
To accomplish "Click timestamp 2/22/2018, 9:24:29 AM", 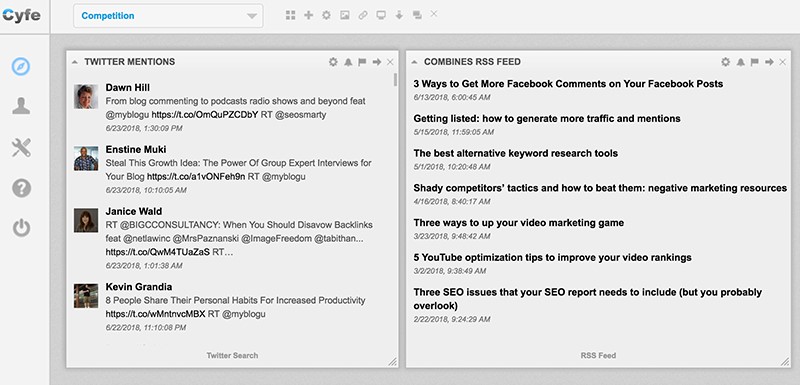I will (x=452, y=319).
